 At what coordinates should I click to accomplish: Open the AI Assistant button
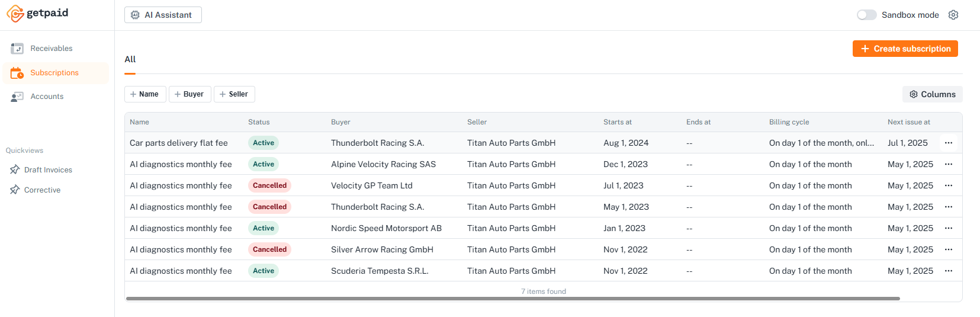(x=163, y=15)
